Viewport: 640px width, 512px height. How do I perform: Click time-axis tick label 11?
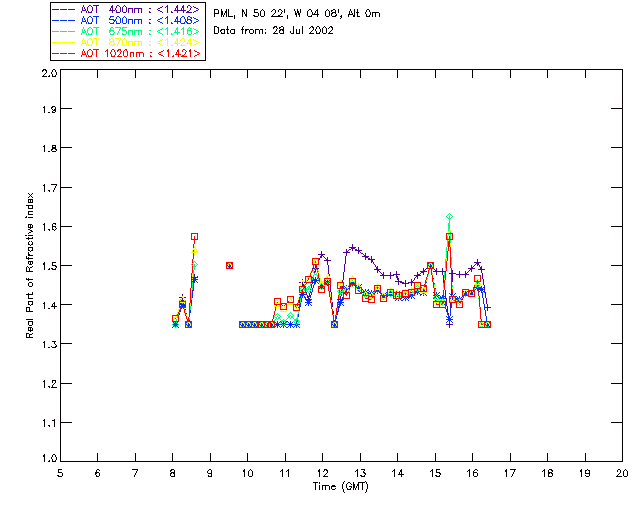pyautogui.click(x=285, y=473)
